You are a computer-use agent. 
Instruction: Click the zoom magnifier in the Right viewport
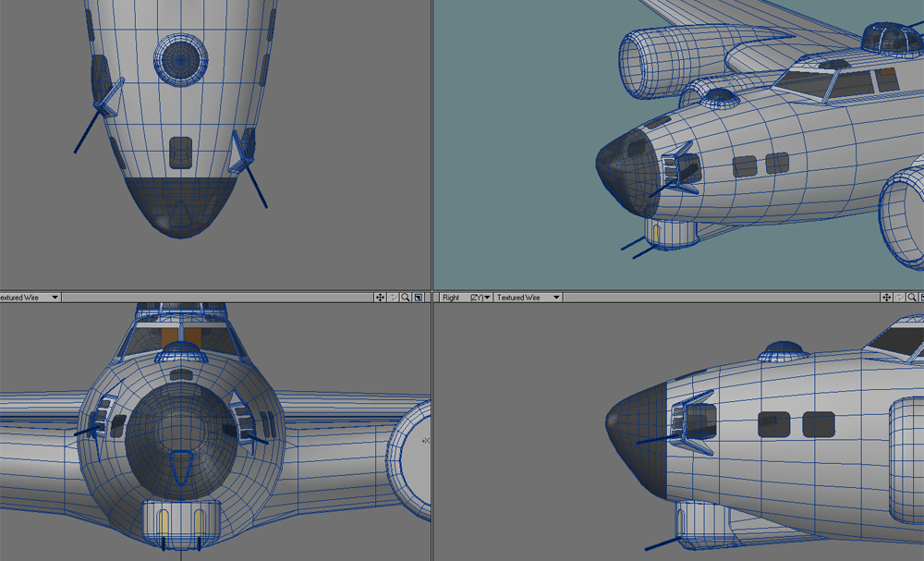912,298
